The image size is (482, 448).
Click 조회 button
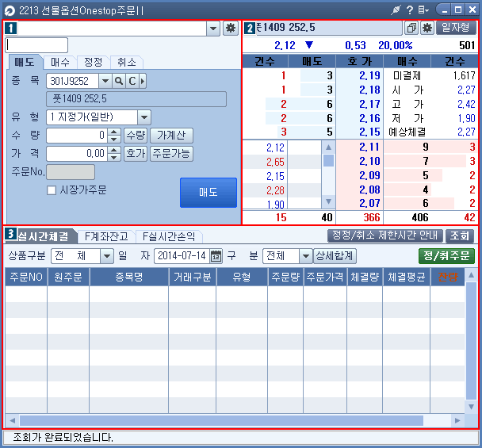[460, 235]
